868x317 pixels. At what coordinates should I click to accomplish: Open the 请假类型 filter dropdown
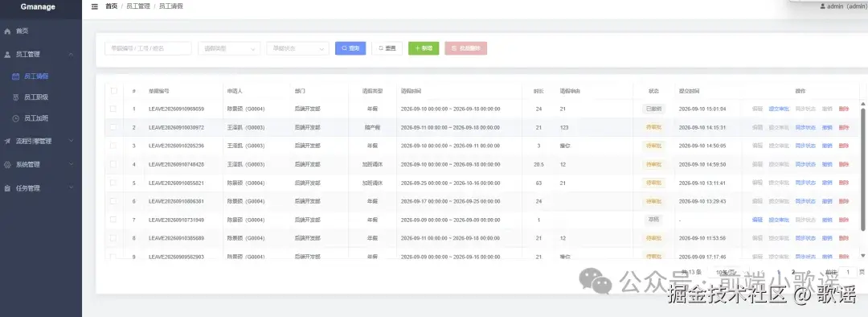pos(229,48)
